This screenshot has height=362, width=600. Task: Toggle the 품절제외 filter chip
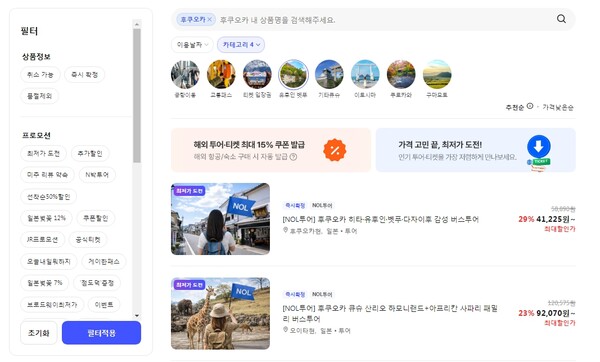pos(39,96)
